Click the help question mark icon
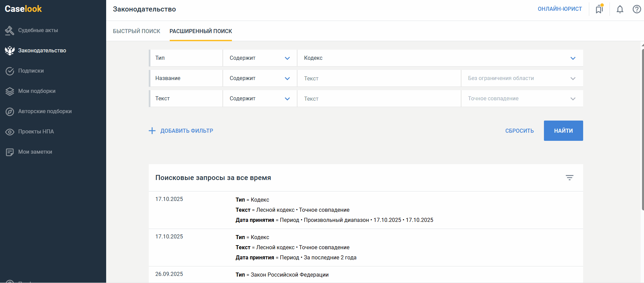 coord(637,9)
